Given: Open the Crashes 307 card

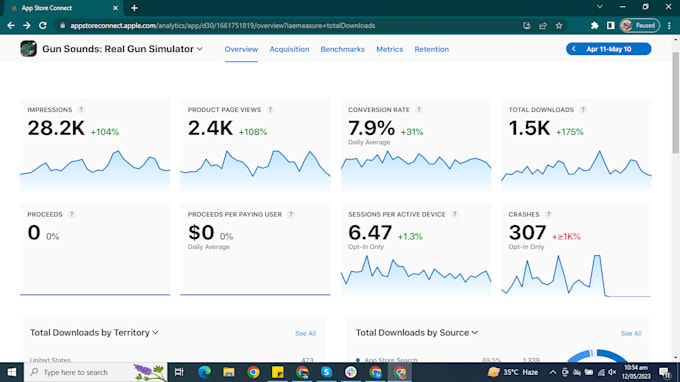Looking at the screenshot, I should click(x=576, y=250).
